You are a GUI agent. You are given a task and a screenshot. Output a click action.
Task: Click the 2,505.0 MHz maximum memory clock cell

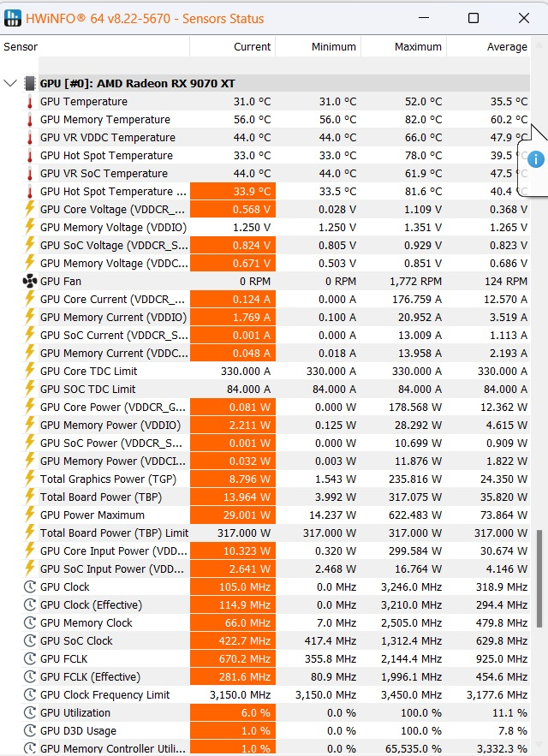pyautogui.click(x=404, y=623)
